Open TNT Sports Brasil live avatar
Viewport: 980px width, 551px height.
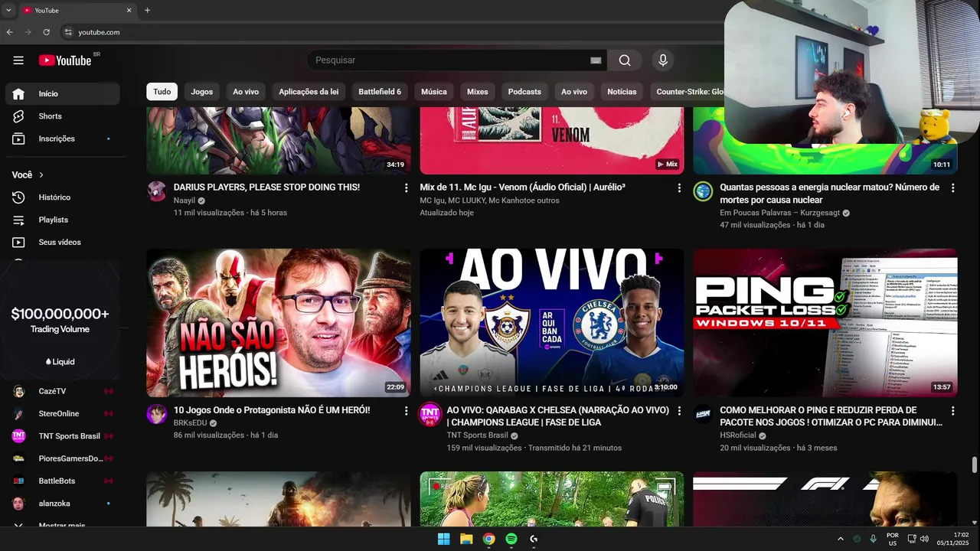pyautogui.click(x=430, y=414)
